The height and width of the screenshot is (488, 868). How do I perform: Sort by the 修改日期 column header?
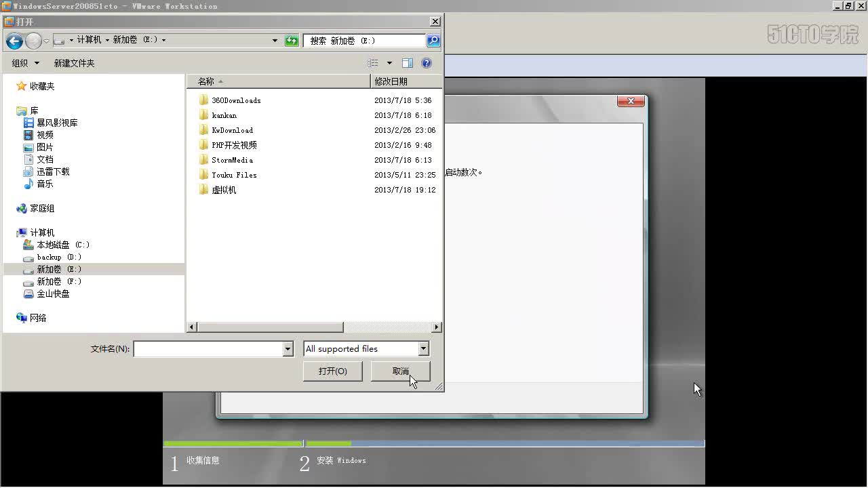point(406,81)
